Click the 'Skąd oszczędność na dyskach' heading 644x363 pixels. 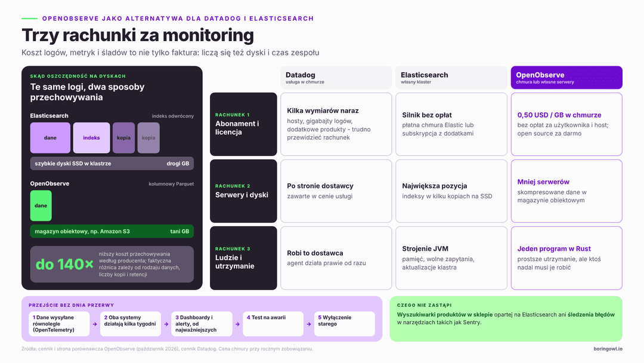tap(78, 76)
